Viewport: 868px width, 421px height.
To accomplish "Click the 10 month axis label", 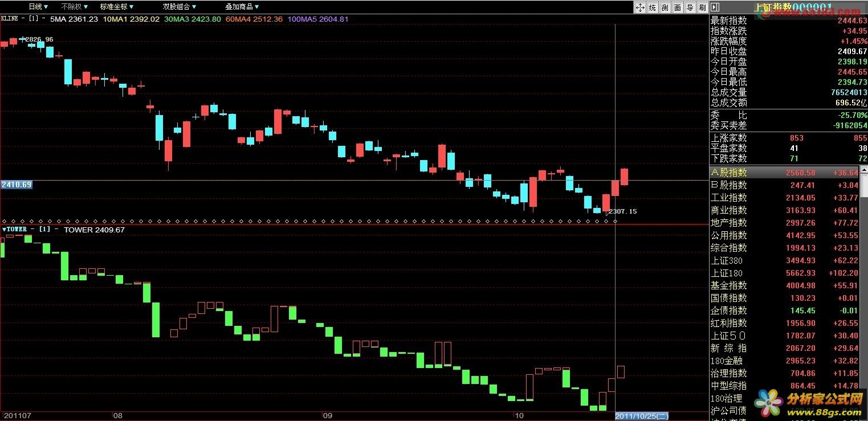I will 518,416.
